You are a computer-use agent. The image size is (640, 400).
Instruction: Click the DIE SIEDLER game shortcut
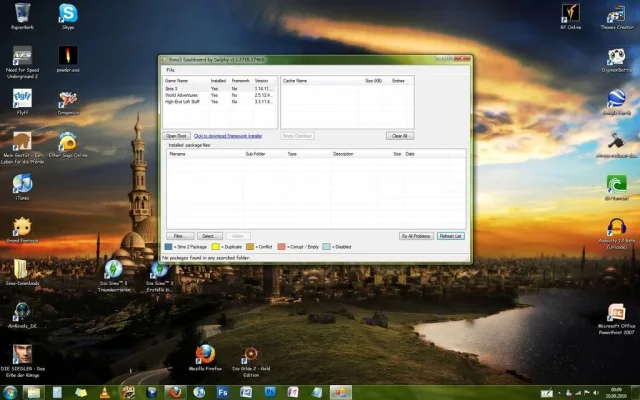pos(22,361)
